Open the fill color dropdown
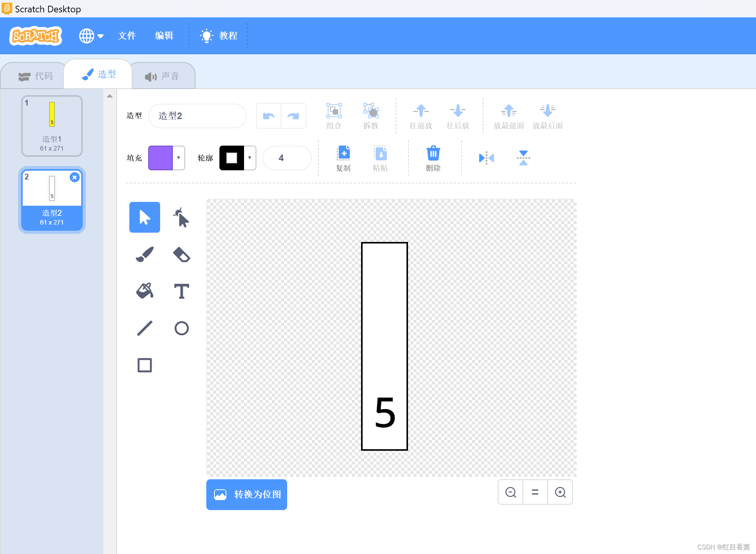The height and width of the screenshot is (554, 756). [178, 158]
